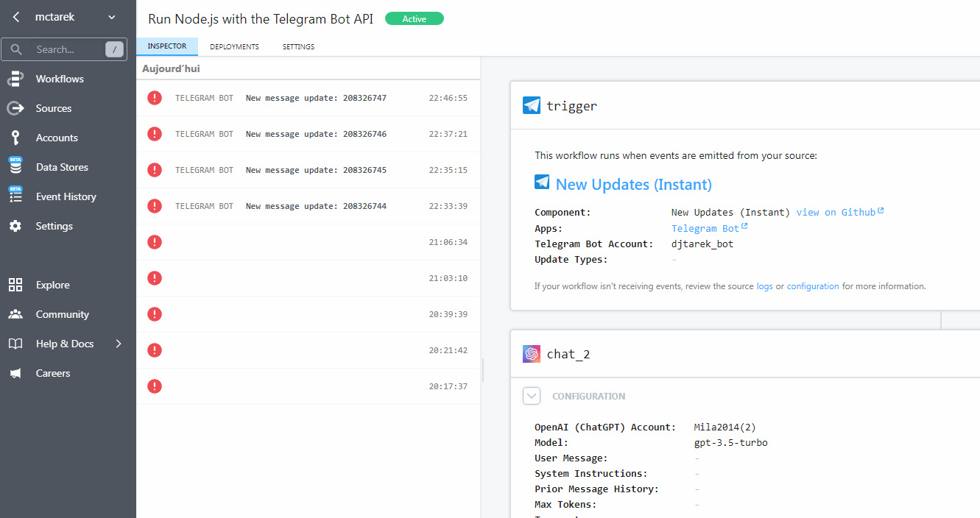Screen dimensions: 980x518
Task: Click the search magnifier icon
Action: click(x=16, y=49)
